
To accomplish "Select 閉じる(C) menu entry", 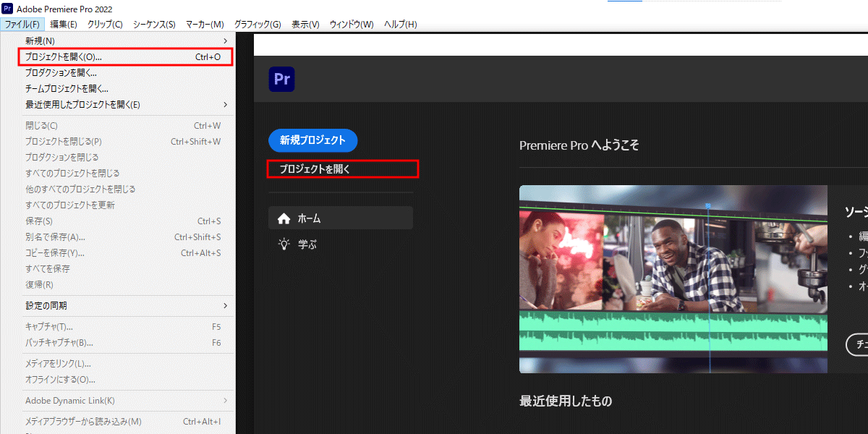I will pyautogui.click(x=126, y=126).
